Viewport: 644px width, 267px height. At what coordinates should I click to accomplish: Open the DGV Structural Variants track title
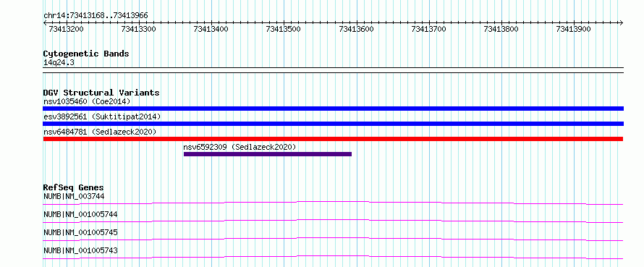click(101, 93)
